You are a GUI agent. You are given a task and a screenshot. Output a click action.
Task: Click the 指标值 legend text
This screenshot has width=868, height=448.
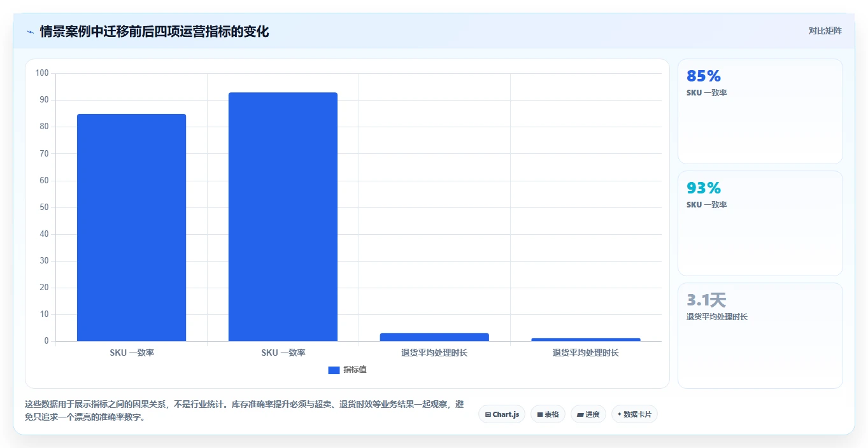coord(355,370)
